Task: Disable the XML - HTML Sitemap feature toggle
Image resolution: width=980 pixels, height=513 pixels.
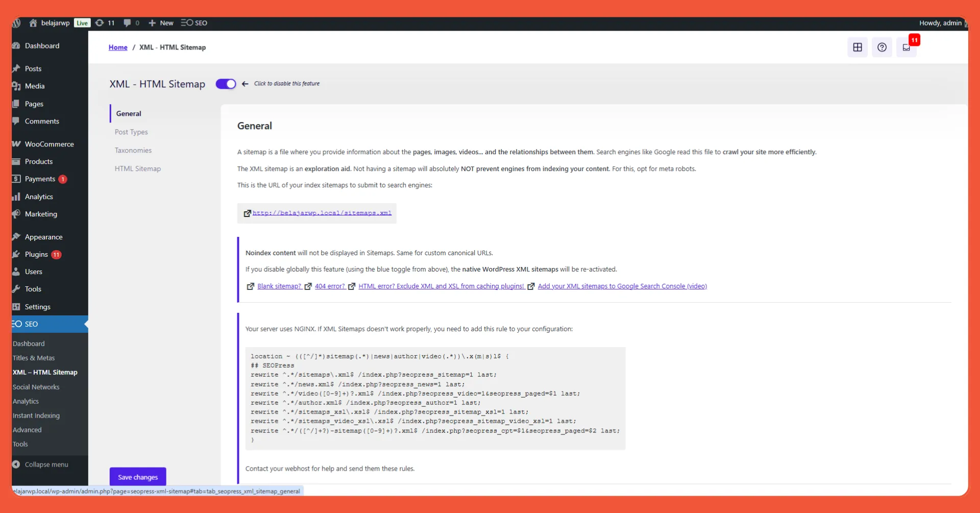Action: pos(225,84)
